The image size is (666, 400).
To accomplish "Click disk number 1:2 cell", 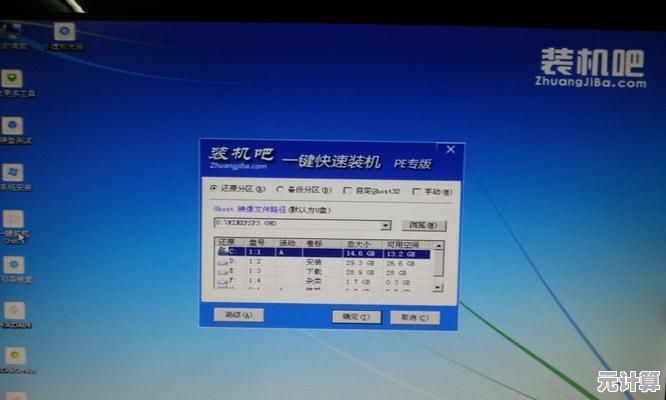I will click(x=255, y=262).
